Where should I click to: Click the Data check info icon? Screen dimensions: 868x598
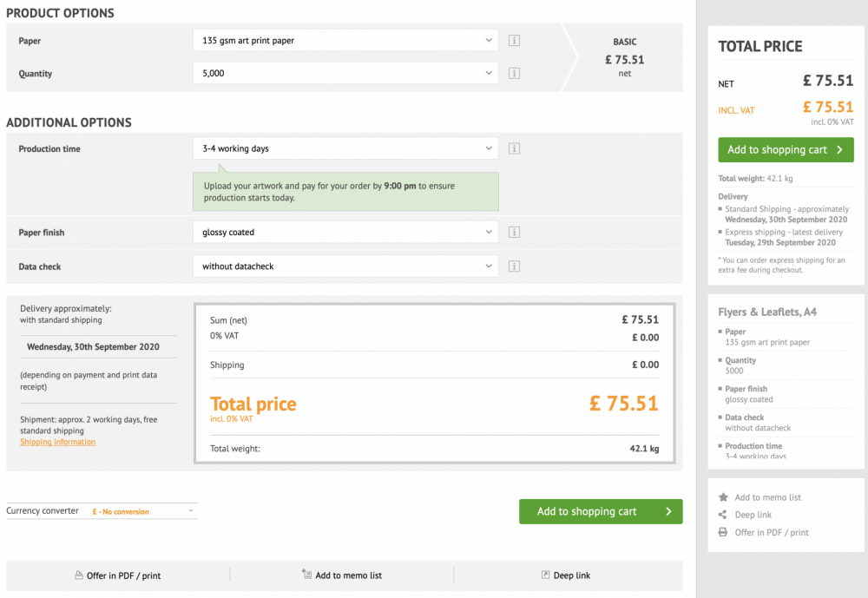(514, 266)
